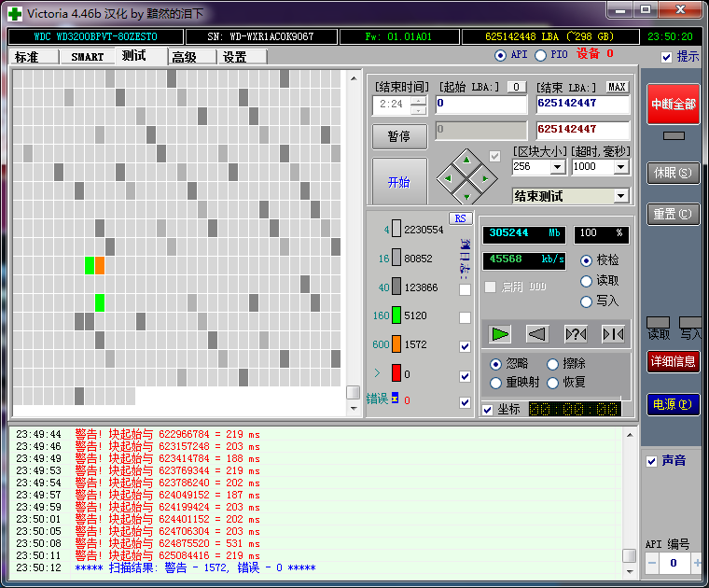The height and width of the screenshot is (588, 709).
Task: Click the 暂停 pause button
Action: pos(399,136)
